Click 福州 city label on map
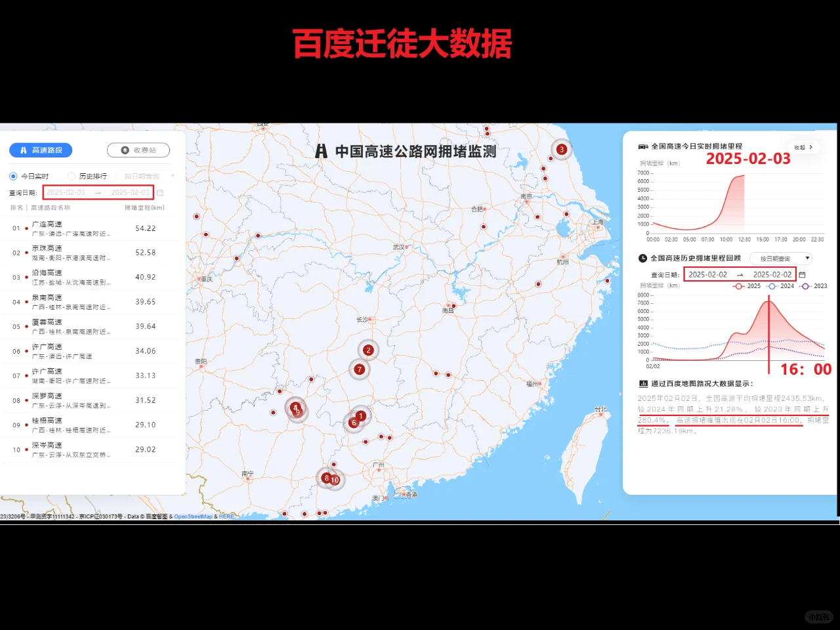This screenshot has height=630, width=840. [532, 384]
